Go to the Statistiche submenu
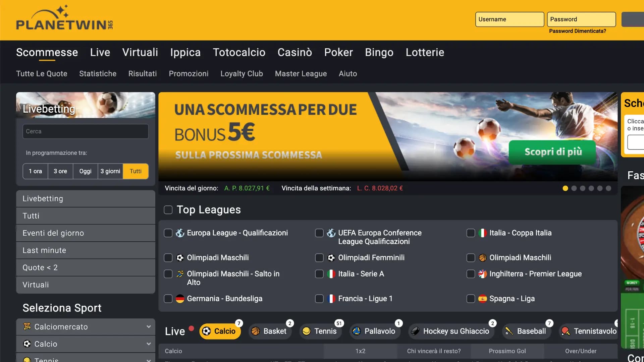 pyautogui.click(x=98, y=74)
